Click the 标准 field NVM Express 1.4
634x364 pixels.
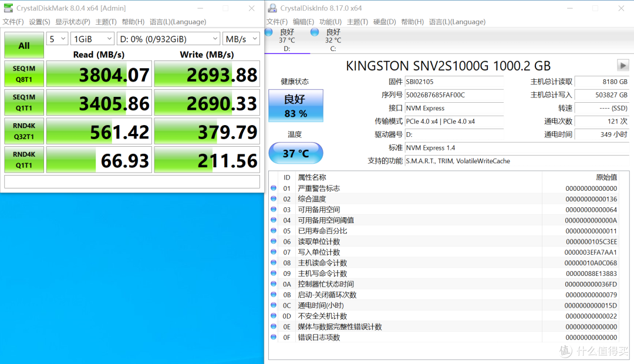tap(517, 147)
